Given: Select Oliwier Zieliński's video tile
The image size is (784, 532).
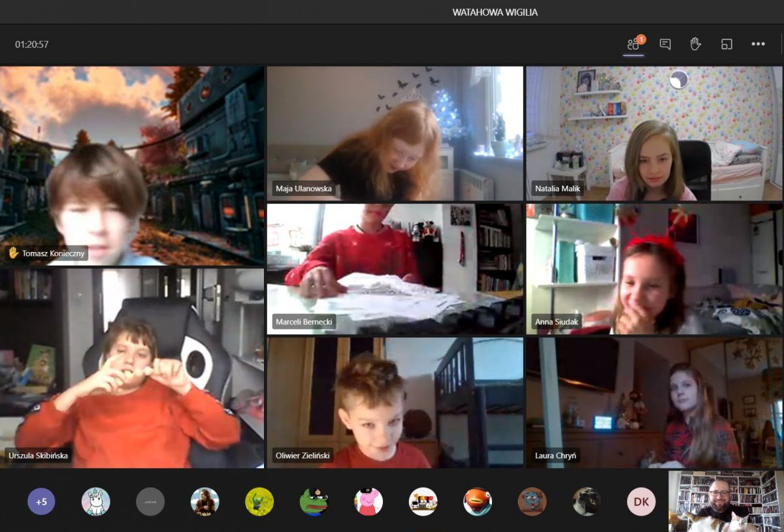Looking at the screenshot, I should pos(395,403).
